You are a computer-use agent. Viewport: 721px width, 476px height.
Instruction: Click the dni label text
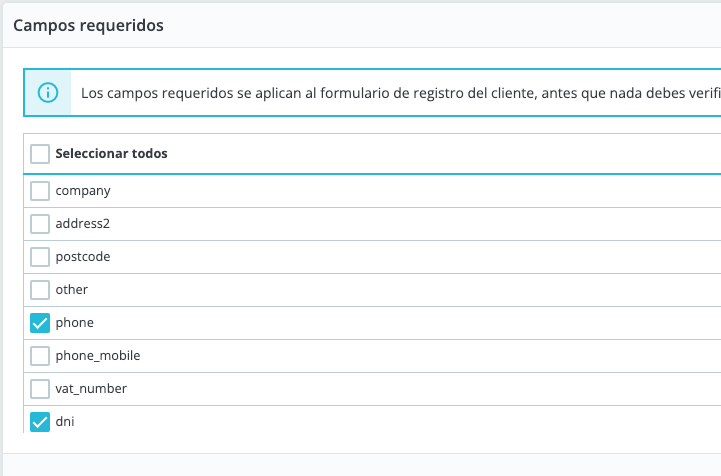(x=65, y=422)
